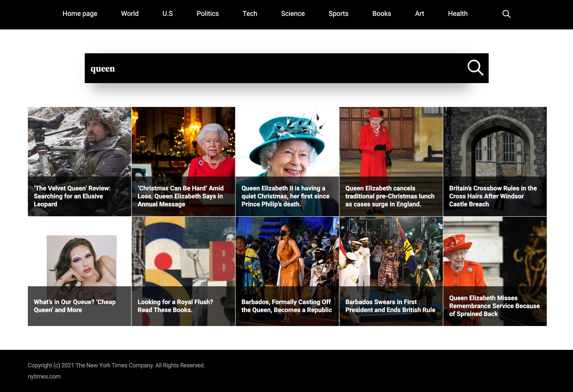Screen dimensions: 573x392
Task: Open the Politics section
Action: (208, 14)
